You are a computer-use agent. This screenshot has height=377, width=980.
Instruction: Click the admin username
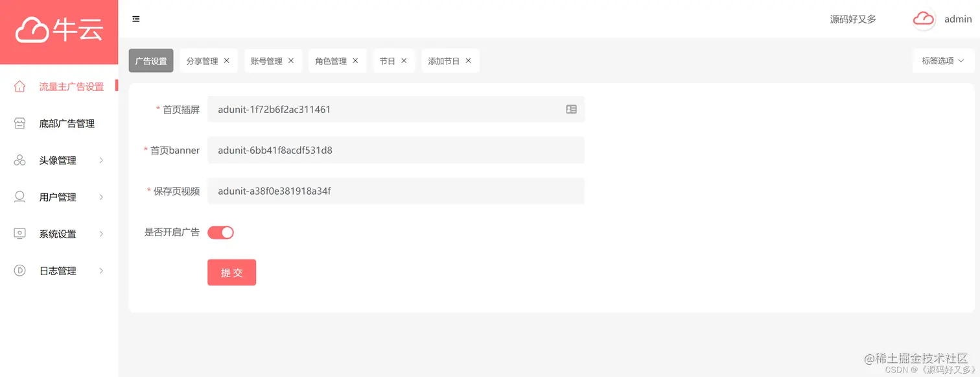[x=958, y=19]
